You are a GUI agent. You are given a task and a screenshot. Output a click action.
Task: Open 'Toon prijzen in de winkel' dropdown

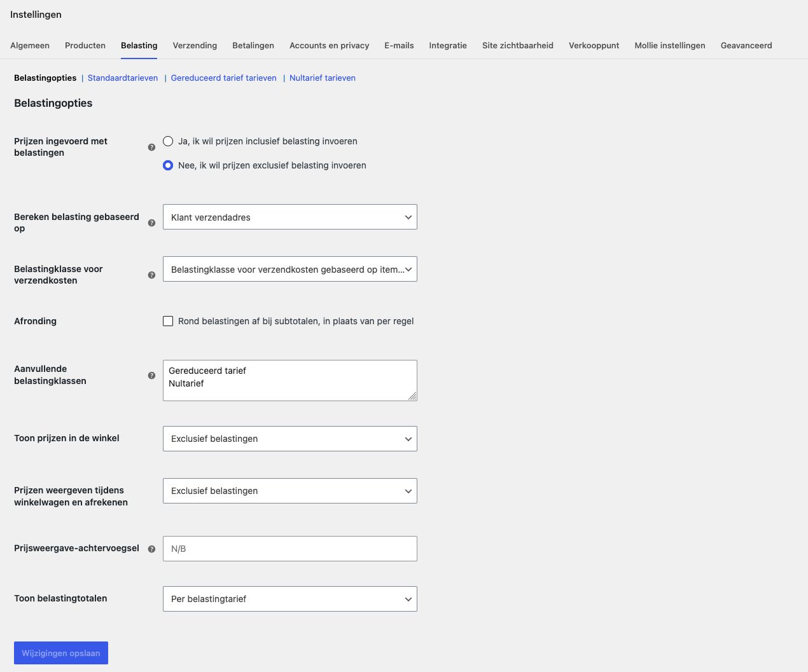coord(290,439)
